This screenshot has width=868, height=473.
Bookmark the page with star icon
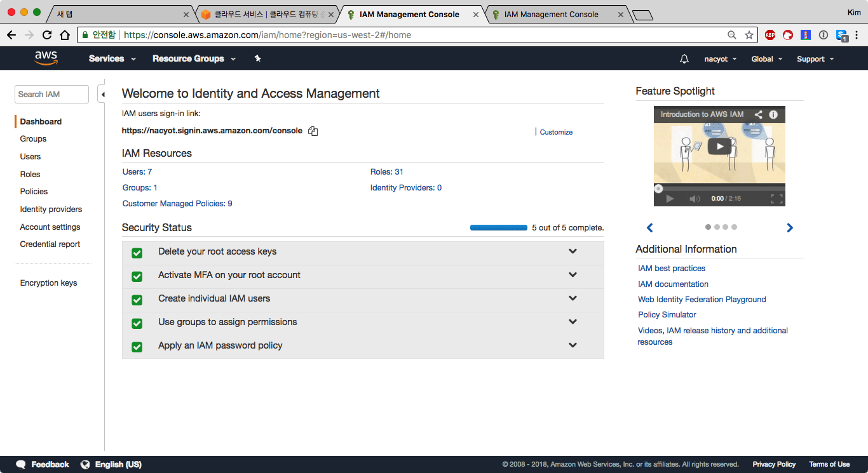point(749,35)
